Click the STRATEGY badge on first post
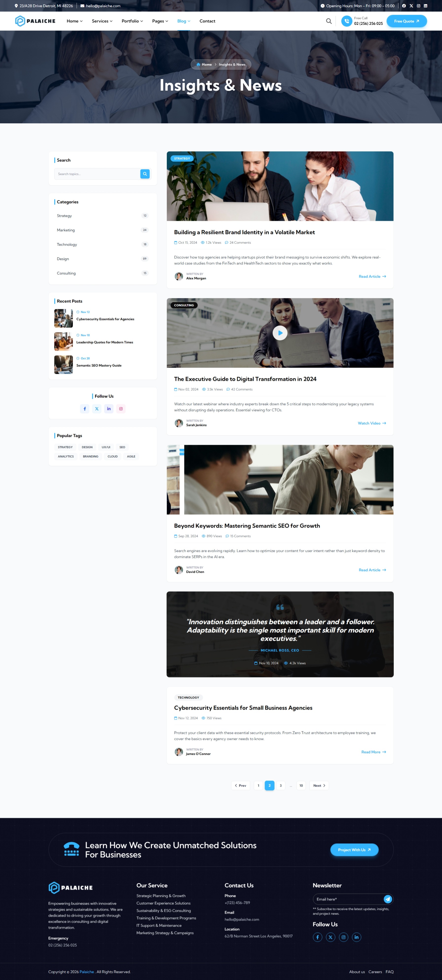Image resolution: width=442 pixels, height=980 pixels. click(x=182, y=158)
